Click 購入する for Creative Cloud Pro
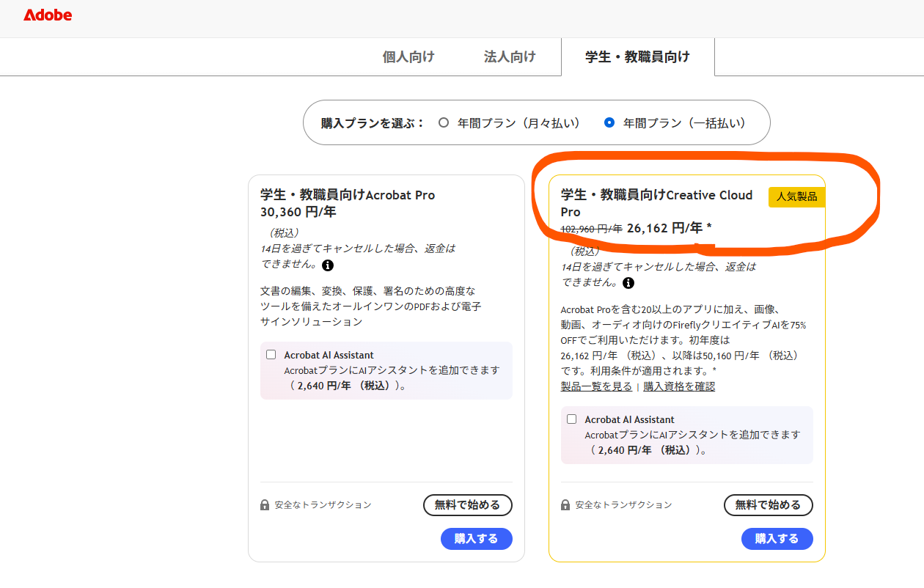The image size is (924, 588). 777,539
